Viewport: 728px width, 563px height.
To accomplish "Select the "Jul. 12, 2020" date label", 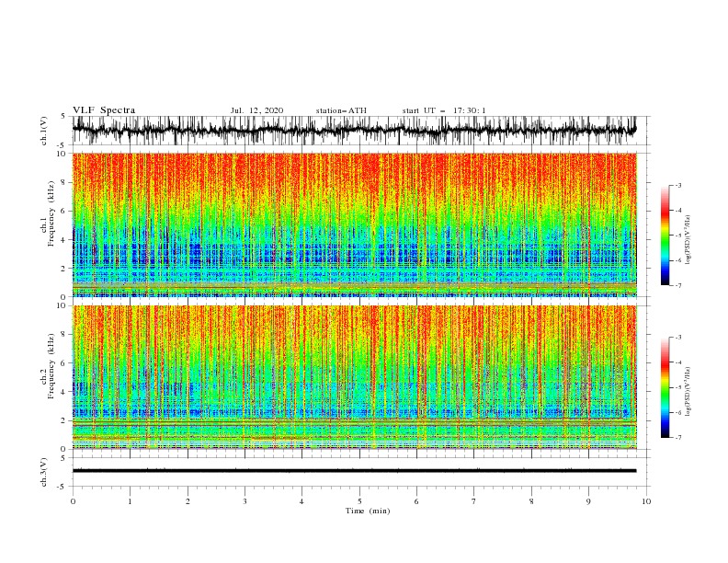I will [256, 110].
